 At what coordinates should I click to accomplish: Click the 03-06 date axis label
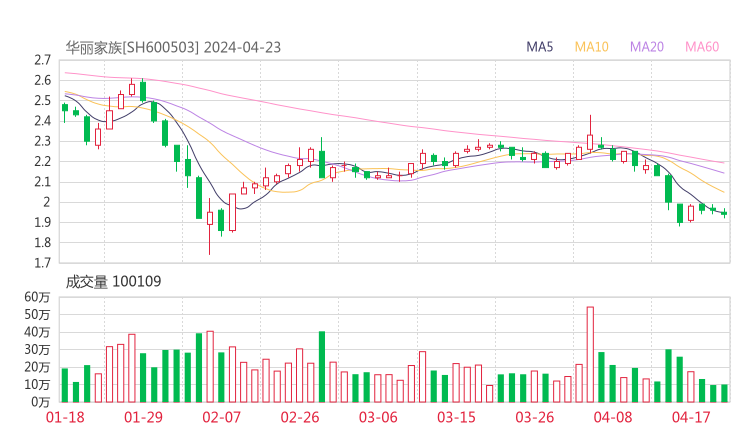pyautogui.click(x=378, y=417)
